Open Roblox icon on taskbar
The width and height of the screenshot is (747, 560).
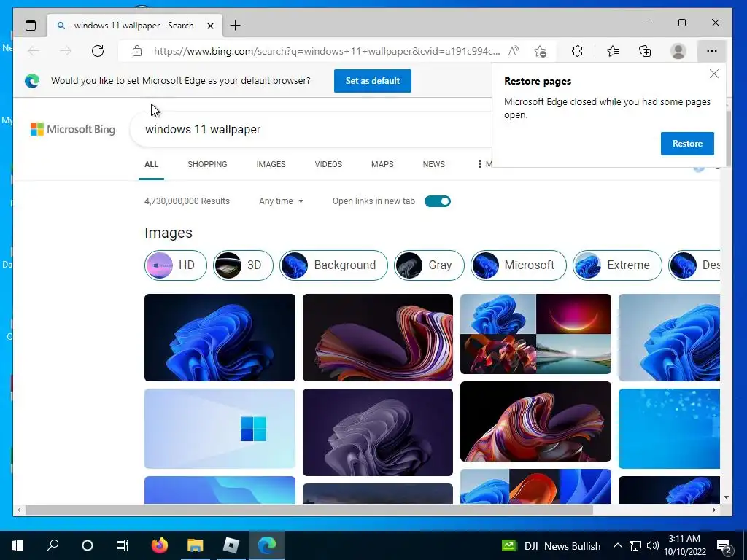click(231, 545)
